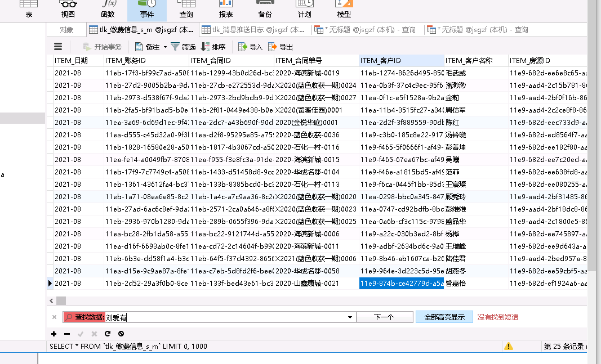601x364 pixels.
Task: Open the 查询 (Query) icon
Action: 186,10
